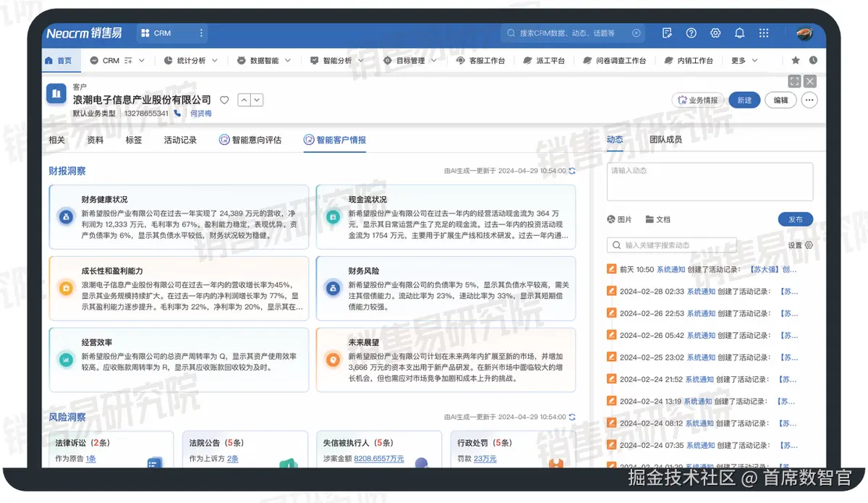
Task: Open the 作为上诉方 2条 link
Action: coord(233,459)
